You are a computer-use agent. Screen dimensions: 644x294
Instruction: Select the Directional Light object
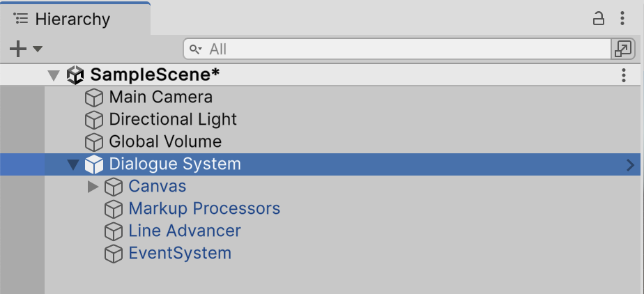click(173, 120)
